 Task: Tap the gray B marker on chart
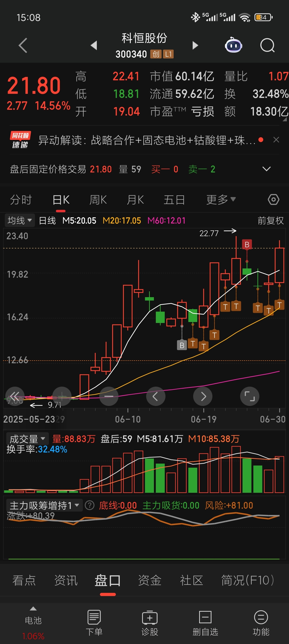tap(182, 345)
